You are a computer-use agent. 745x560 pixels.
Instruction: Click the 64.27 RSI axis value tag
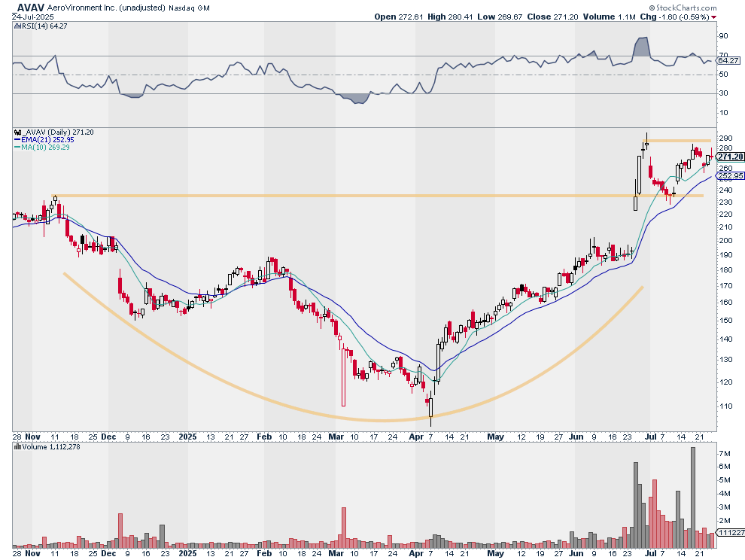pos(728,60)
